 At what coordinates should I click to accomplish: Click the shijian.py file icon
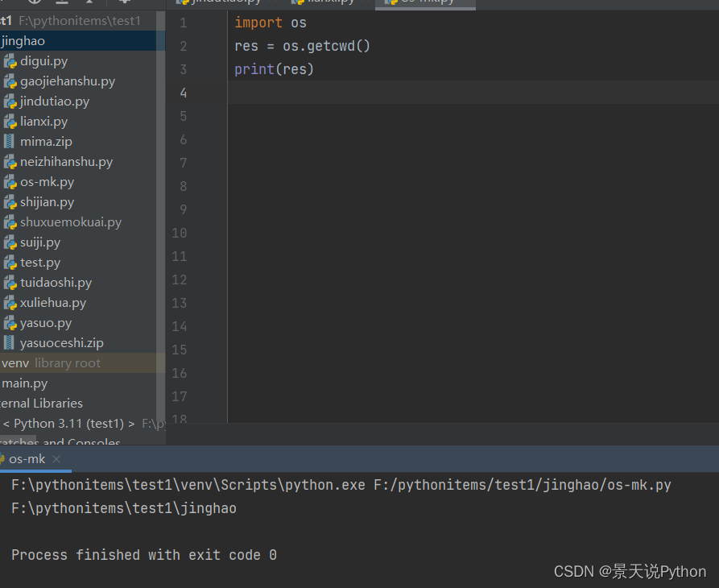pyautogui.click(x=11, y=201)
